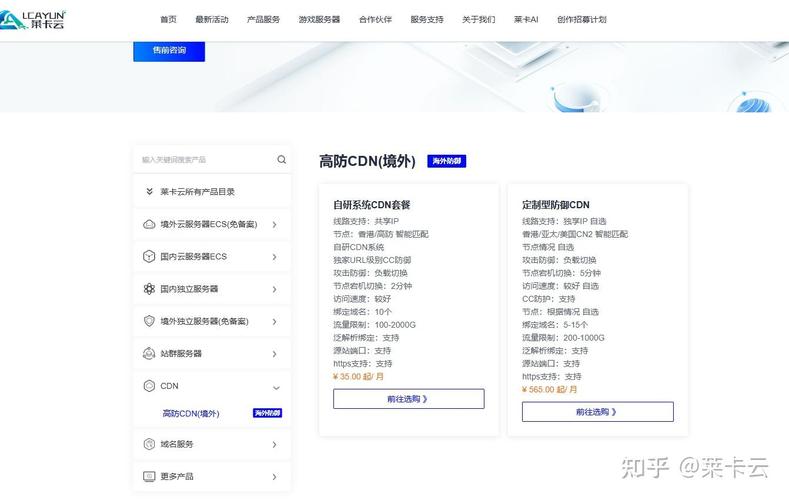
Task: Click the double-chevron icon beside 莱卡云所有产品目录
Action: point(149,191)
